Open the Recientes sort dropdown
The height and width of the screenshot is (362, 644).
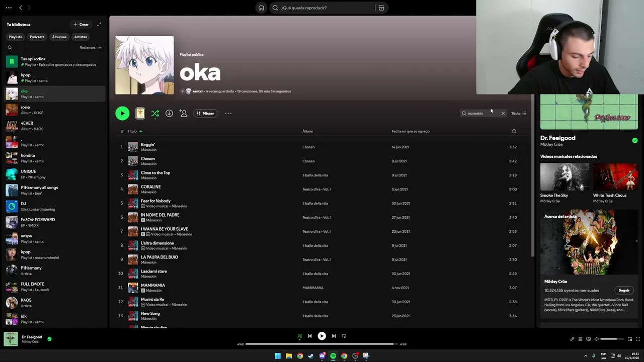[91, 47]
